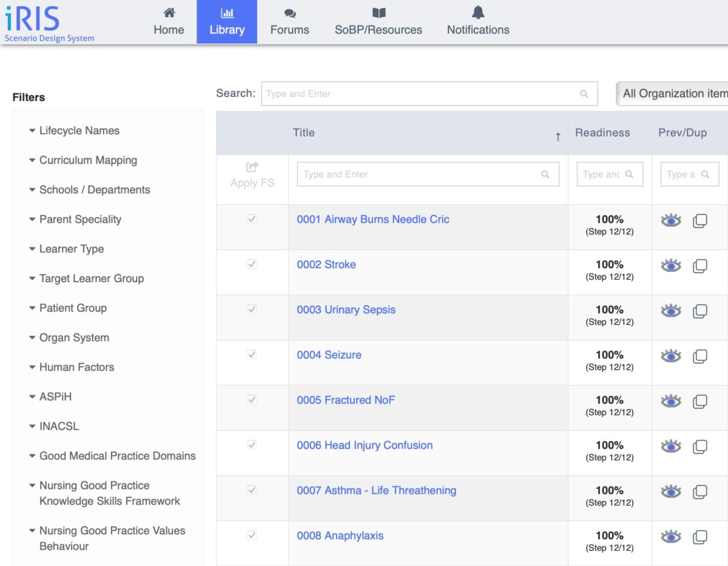Open the All Organization items dropdown
The height and width of the screenshot is (566, 728).
click(x=673, y=93)
